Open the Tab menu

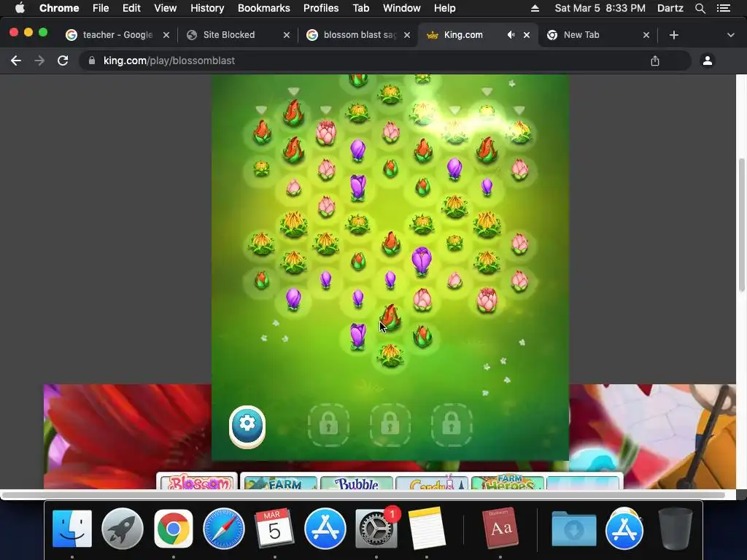tap(360, 8)
